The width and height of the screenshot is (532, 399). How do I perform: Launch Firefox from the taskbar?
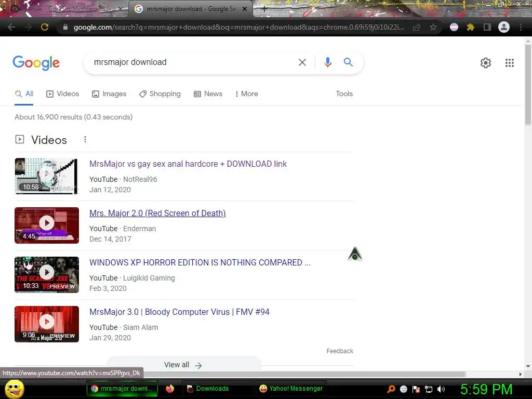(x=170, y=389)
